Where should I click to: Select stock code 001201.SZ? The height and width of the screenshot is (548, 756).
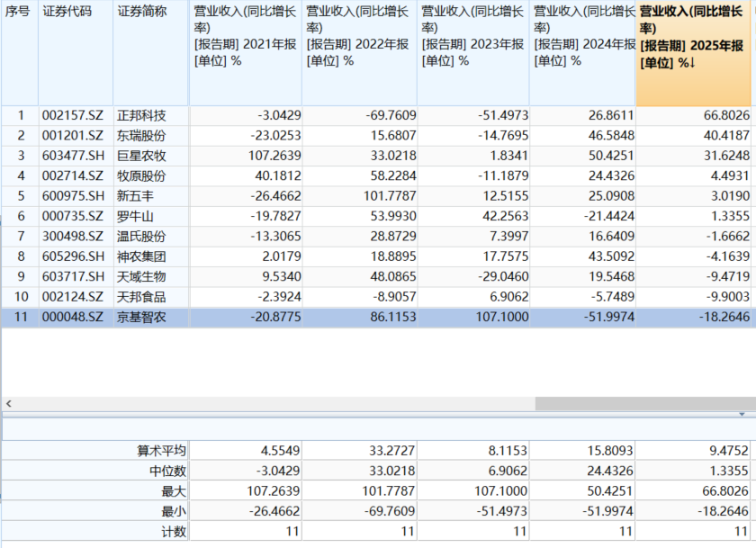(72, 136)
